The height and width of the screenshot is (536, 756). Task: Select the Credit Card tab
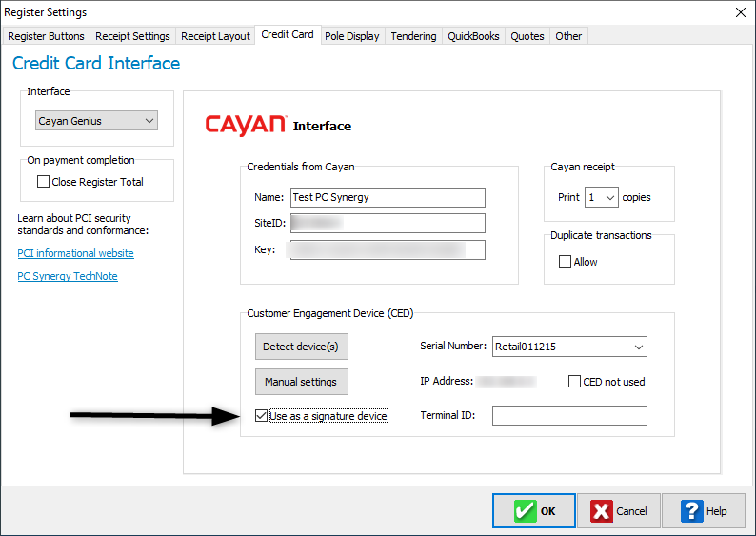[288, 34]
